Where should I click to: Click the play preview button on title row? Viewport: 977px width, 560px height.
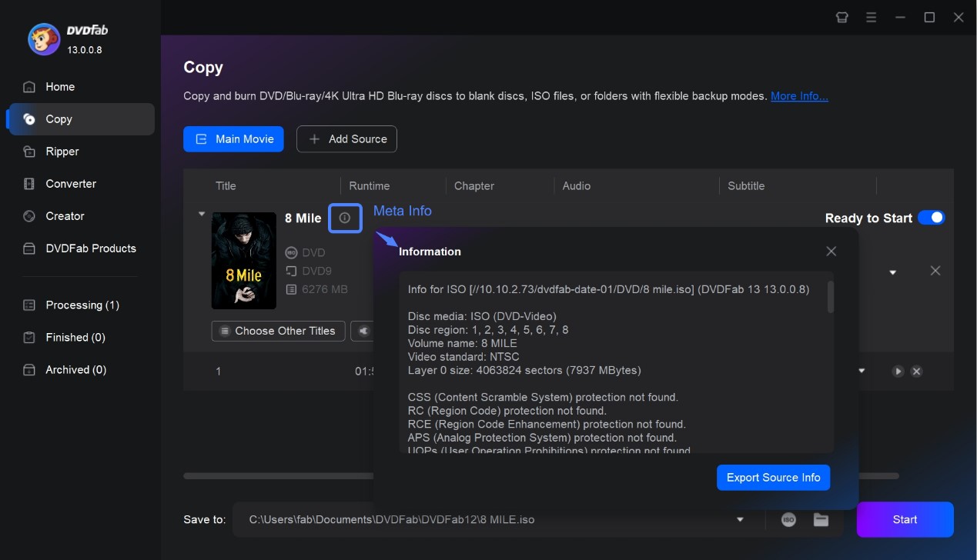coord(898,371)
